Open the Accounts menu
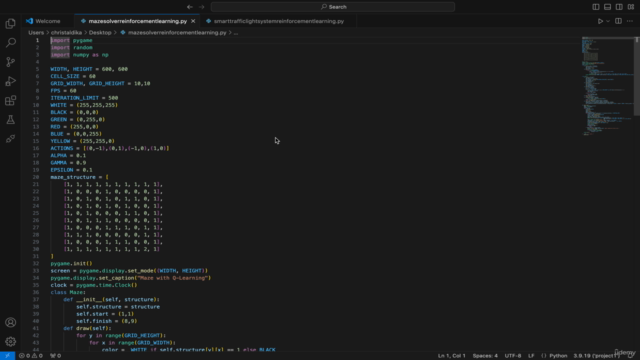Image resolution: width=640 pixels, height=360 pixels. click(x=11, y=322)
